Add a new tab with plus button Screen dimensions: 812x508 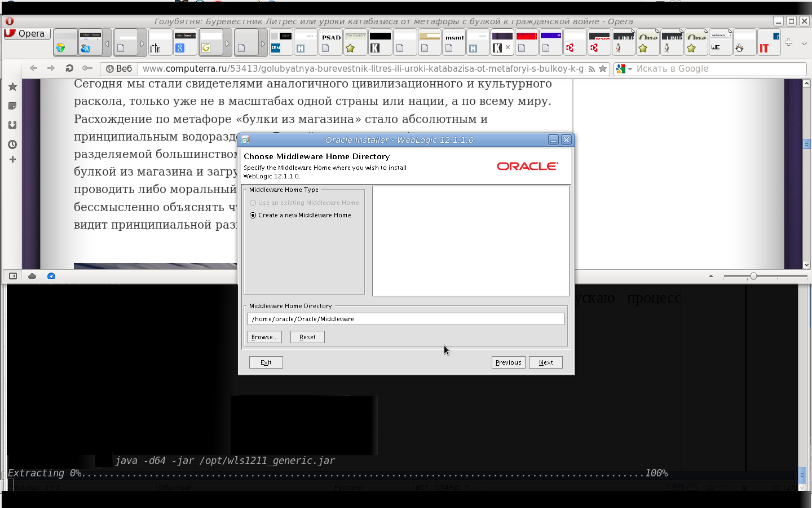click(788, 42)
